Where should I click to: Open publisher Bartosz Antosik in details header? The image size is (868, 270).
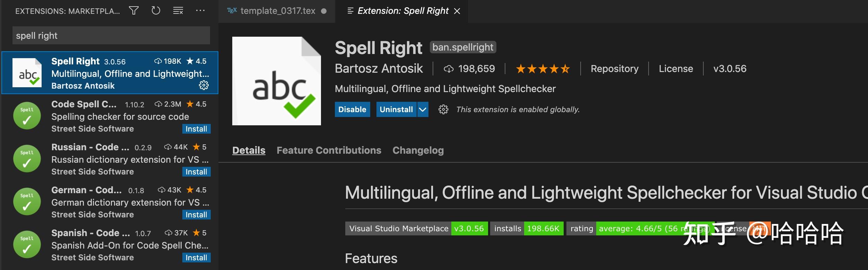(x=379, y=69)
